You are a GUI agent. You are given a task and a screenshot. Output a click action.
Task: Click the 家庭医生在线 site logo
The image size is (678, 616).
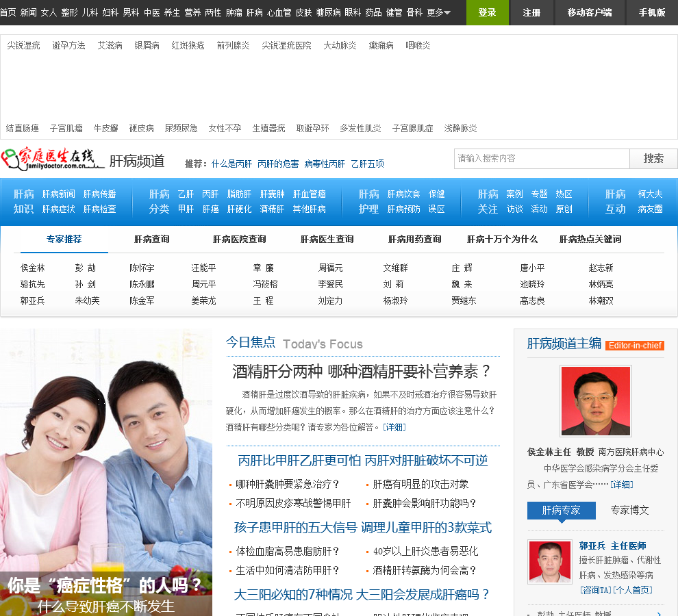pos(52,159)
